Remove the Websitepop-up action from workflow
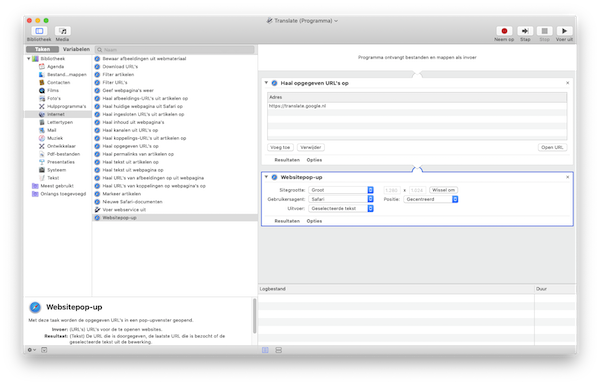600x385 pixels. 567,177
